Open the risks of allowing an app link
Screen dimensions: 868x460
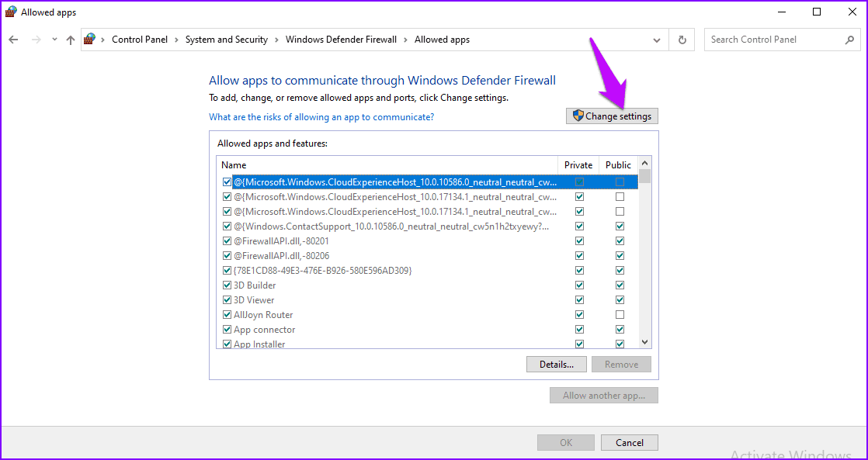[x=321, y=117]
